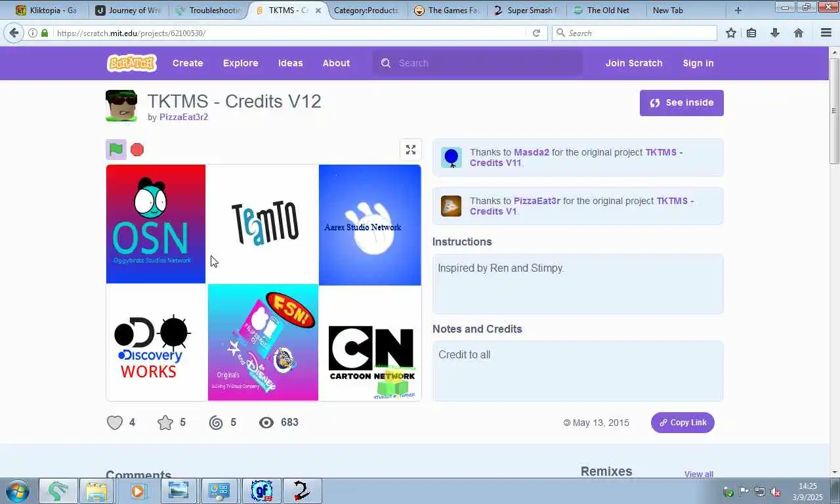Image resolution: width=840 pixels, height=504 pixels.
Task: Focus the browser search box
Action: (x=634, y=33)
